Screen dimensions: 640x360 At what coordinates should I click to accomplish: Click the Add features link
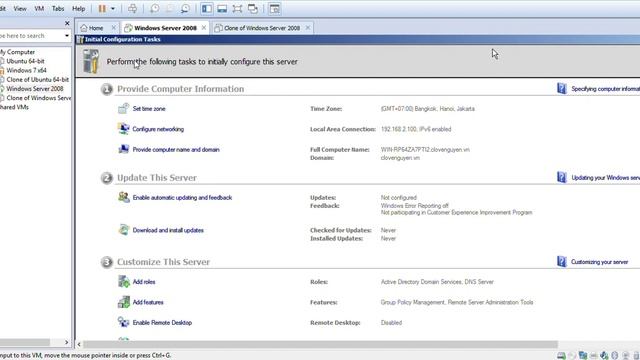148,302
